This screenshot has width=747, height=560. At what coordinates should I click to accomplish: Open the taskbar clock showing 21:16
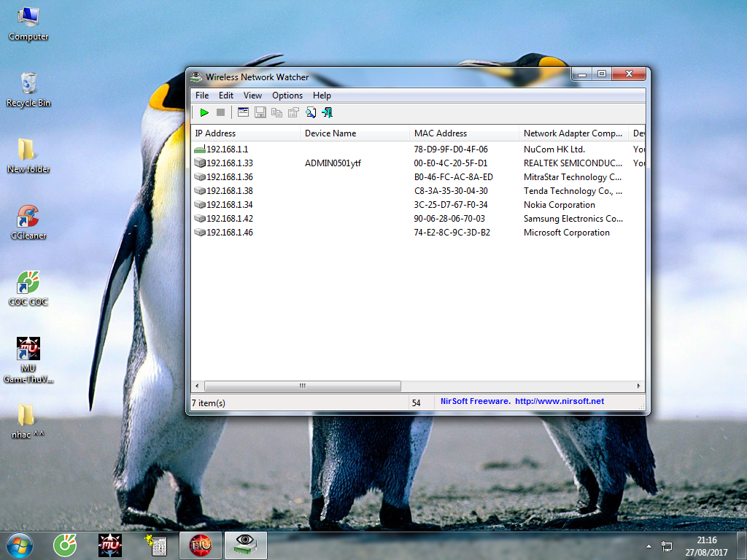pyautogui.click(x=706, y=546)
